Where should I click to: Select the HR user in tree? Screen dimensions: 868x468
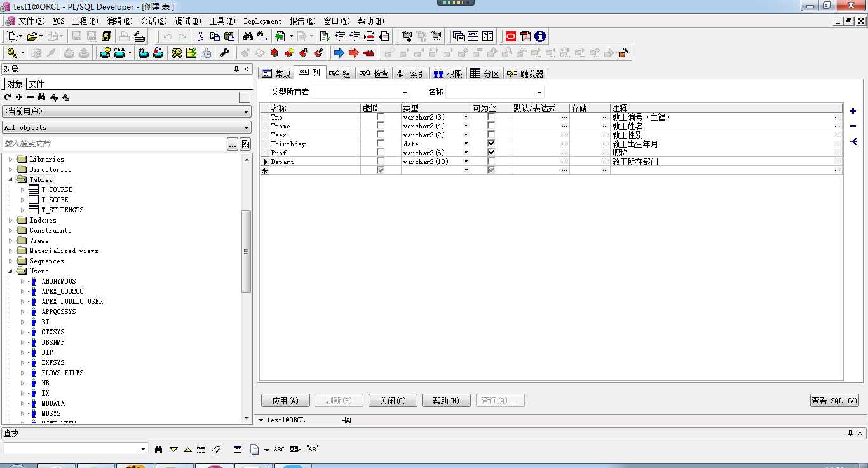click(x=45, y=383)
